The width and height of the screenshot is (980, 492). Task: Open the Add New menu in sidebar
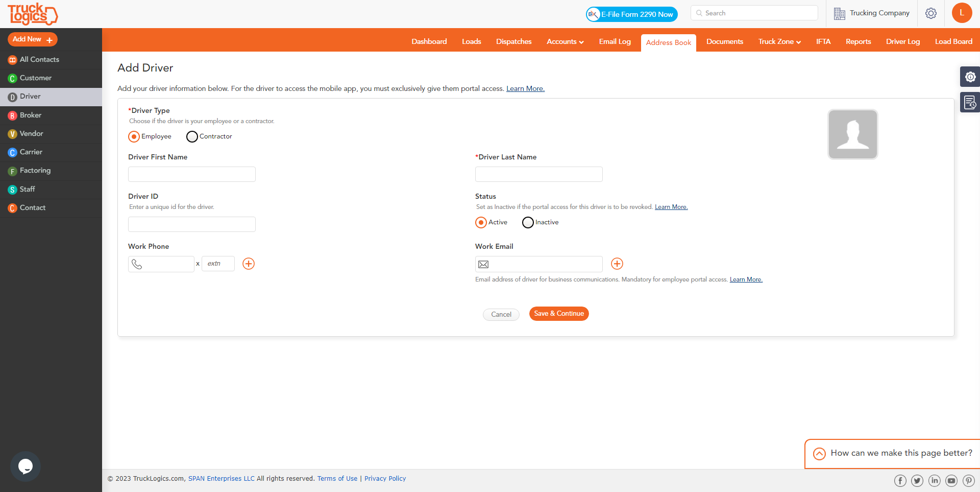32,39
